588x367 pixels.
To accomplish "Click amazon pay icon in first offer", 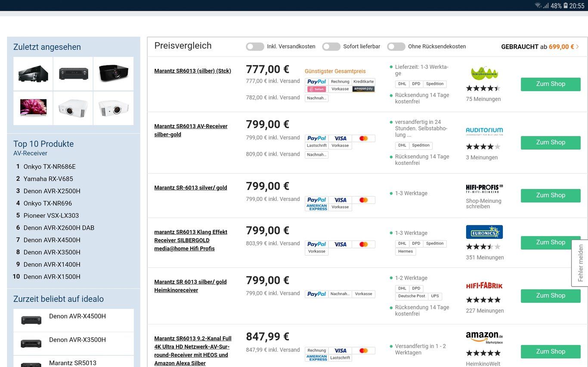I will [x=363, y=89].
